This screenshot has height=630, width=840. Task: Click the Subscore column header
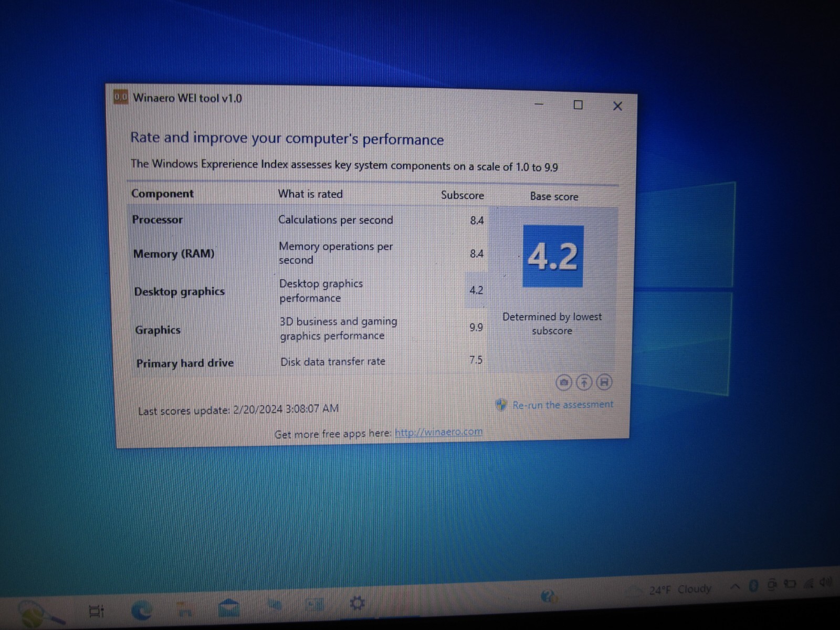coord(463,195)
